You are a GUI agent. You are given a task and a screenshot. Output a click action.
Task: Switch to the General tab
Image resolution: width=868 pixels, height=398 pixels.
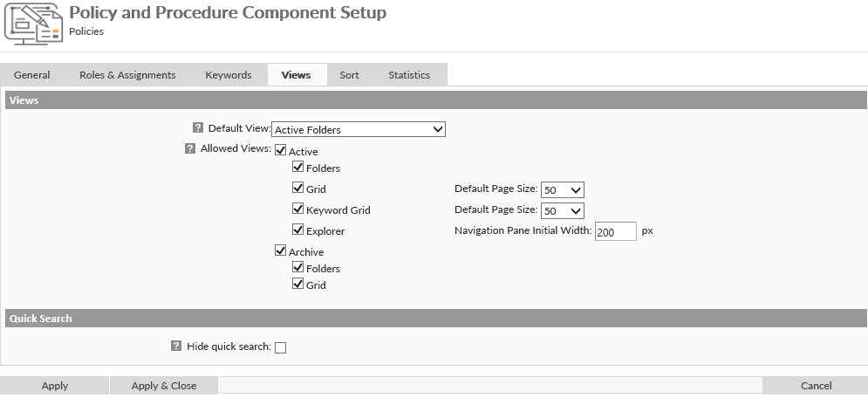[x=32, y=75]
